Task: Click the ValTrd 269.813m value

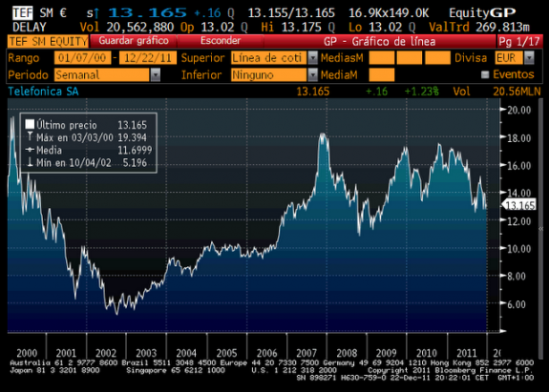Action: [502, 28]
